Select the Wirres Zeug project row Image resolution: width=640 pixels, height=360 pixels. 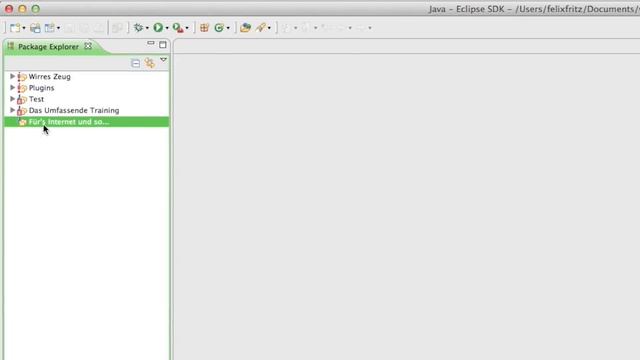coord(87,77)
